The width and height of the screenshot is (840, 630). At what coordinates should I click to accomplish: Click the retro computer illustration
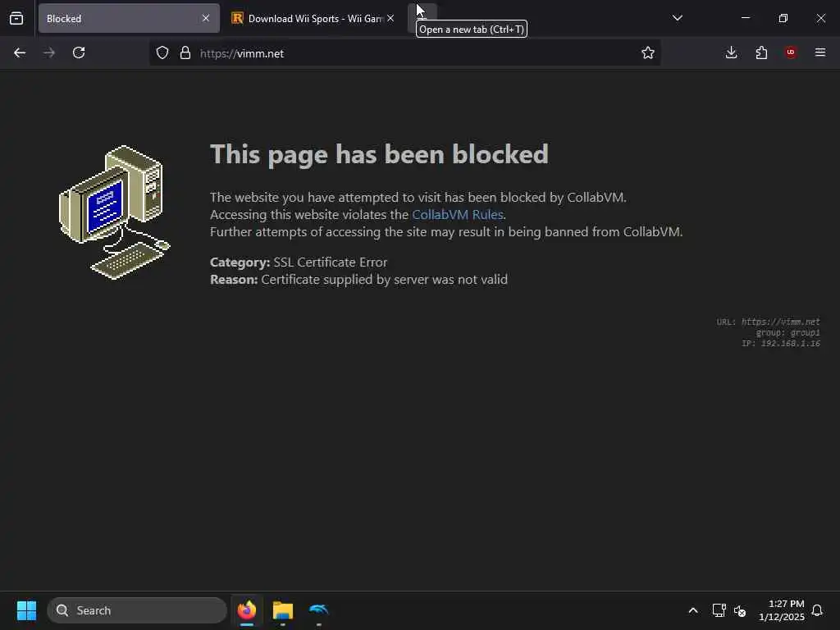[114, 212]
